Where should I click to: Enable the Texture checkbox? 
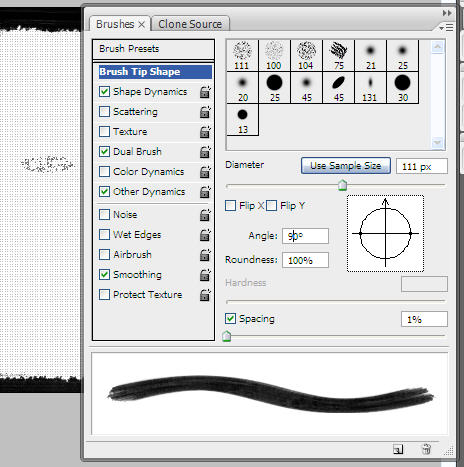pos(104,131)
